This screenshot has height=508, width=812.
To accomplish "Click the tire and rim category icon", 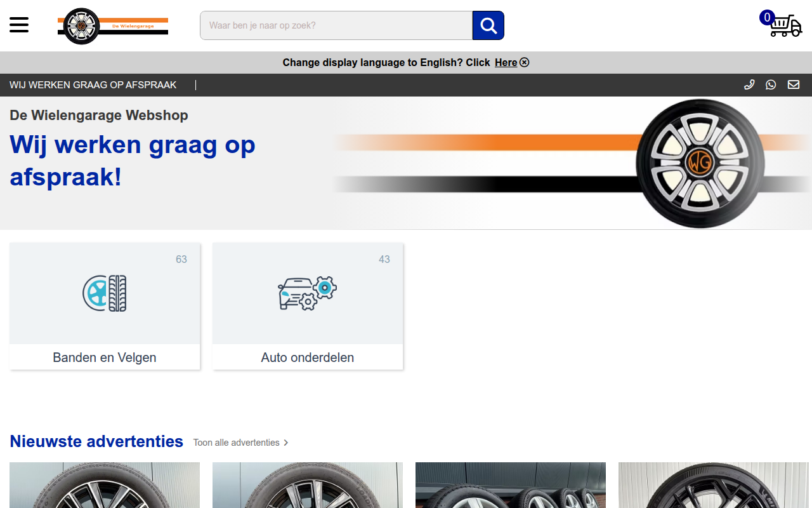I will pyautogui.click(x=105, y=293).
